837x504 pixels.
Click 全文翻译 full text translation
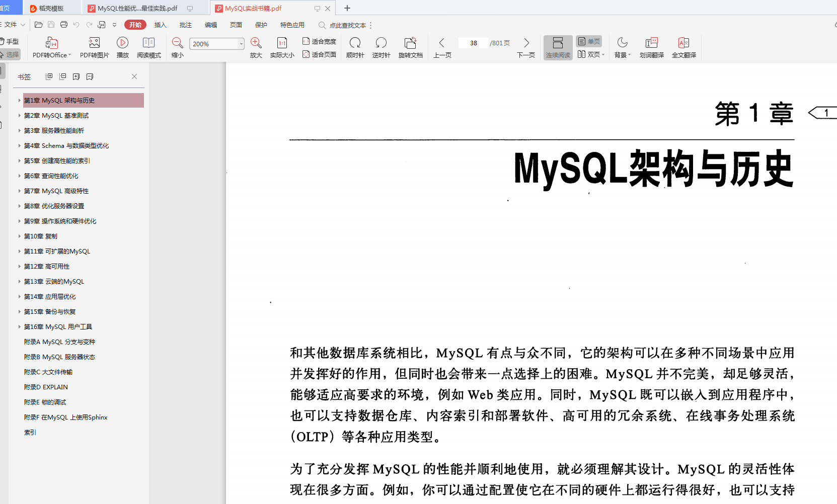tap(683, 47)
